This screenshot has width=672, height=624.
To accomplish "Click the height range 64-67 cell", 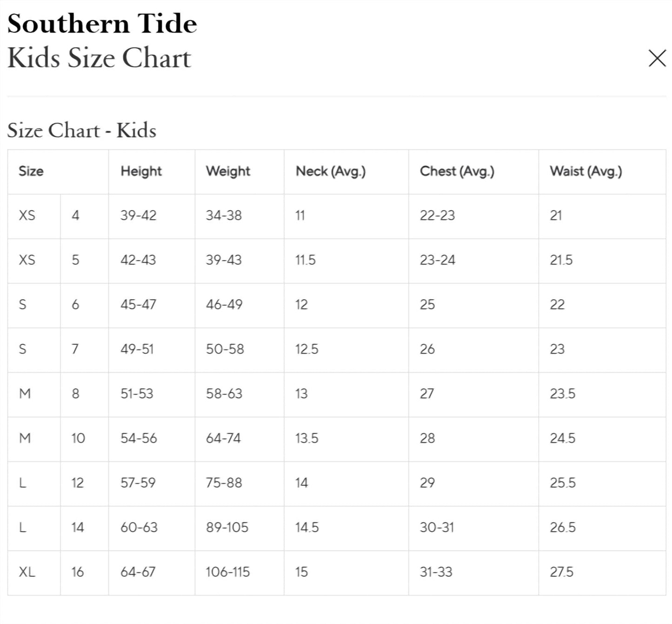I will pos(137,572).
